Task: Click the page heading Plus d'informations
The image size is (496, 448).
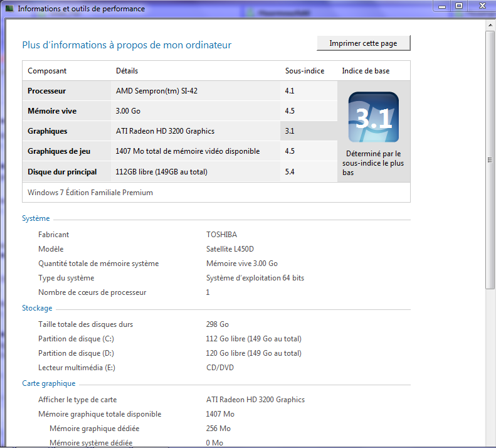Action: pyautogui.click(x=127, y=45)
